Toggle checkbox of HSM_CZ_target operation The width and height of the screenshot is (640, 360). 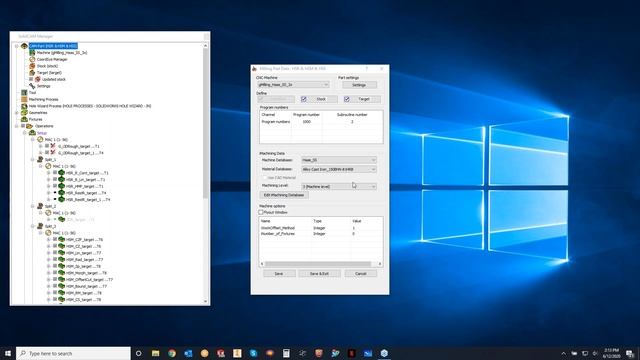pos(55,246)
